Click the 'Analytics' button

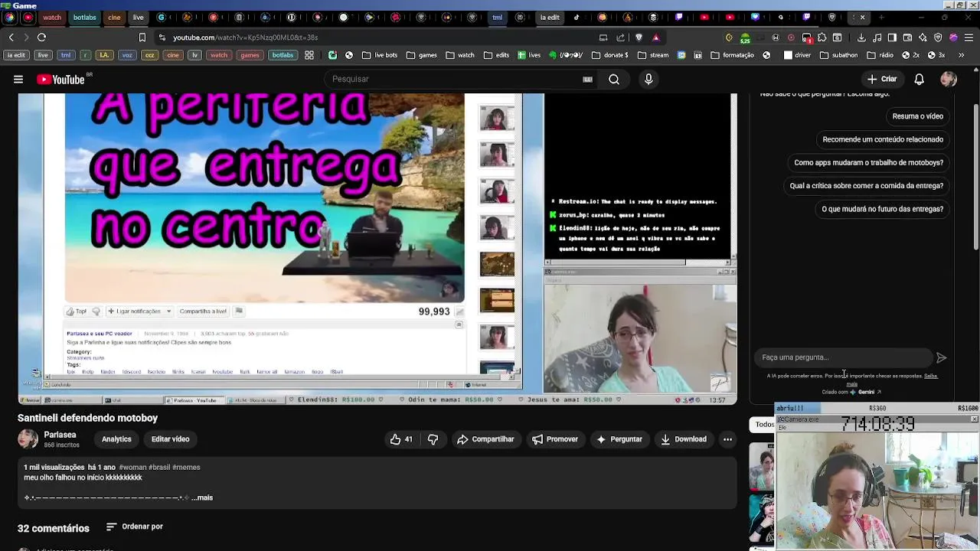click(116, 439)
